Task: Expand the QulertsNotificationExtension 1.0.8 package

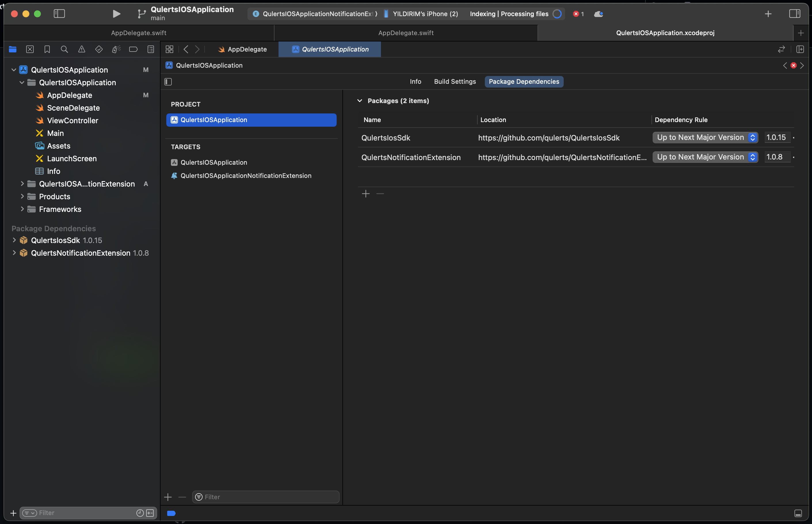Action: point(14,253)
